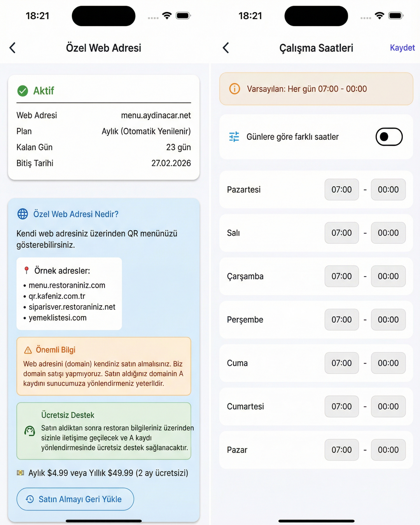Tap the globe icon beside Özel Web Adresi Nedir

click(23, 214)
